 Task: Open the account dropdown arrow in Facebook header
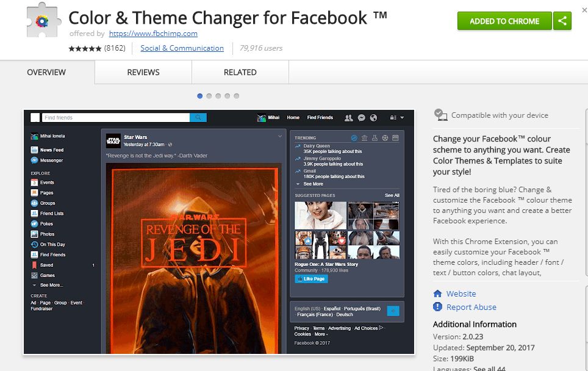click(402, 118)
